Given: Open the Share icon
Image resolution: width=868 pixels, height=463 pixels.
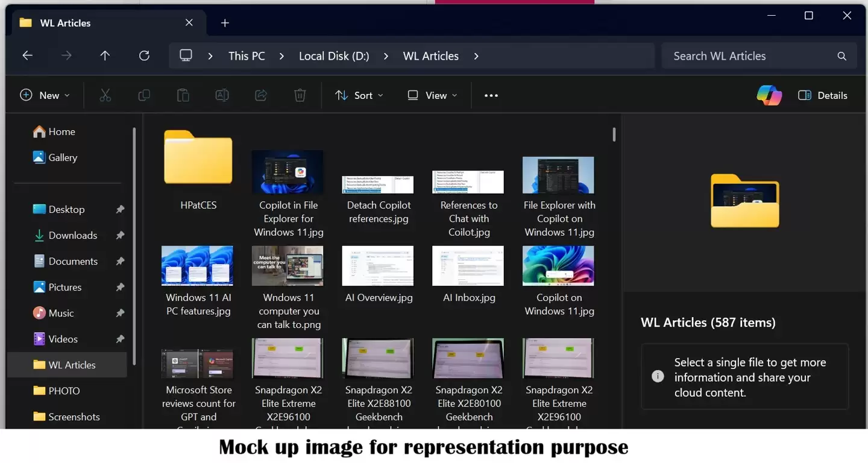Looking at the screenshot, I should [260, 95].
